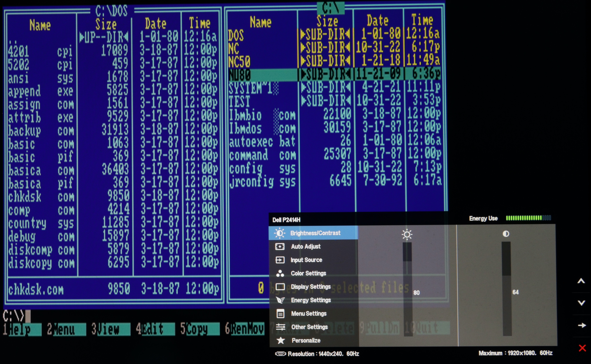Click the up arrow on the monitor OSD
This screenshot has height=364, width=591.
pyautogui.click(x=581, y=281)
